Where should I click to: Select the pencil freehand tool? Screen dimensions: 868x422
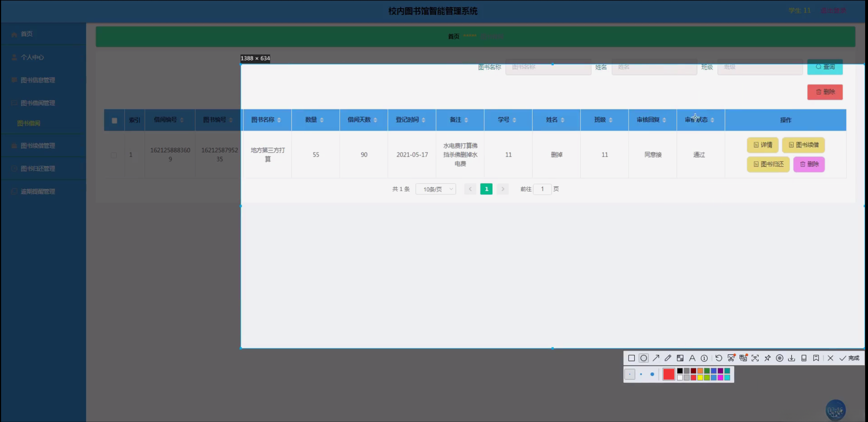coord(668,358)
